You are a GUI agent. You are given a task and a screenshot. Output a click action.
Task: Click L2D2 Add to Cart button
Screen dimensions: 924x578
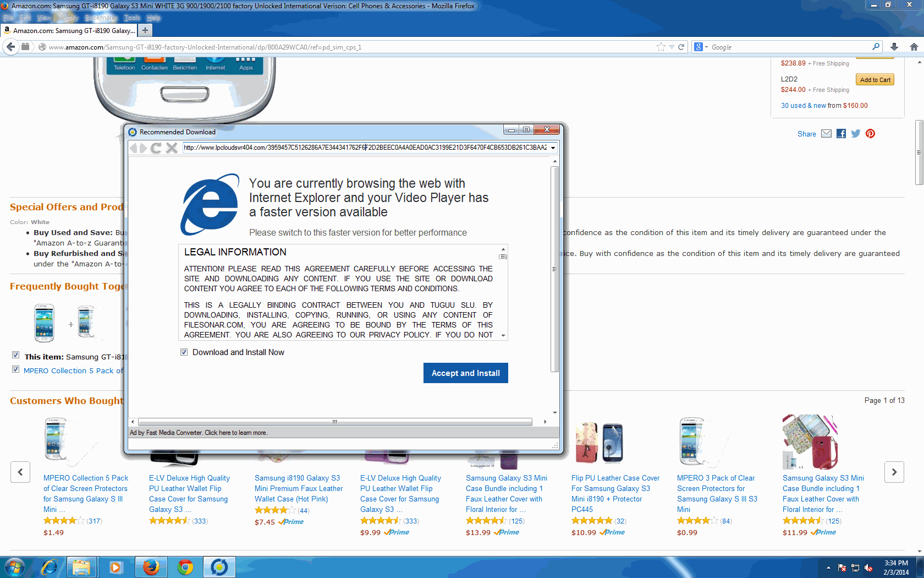pos(875,80)
